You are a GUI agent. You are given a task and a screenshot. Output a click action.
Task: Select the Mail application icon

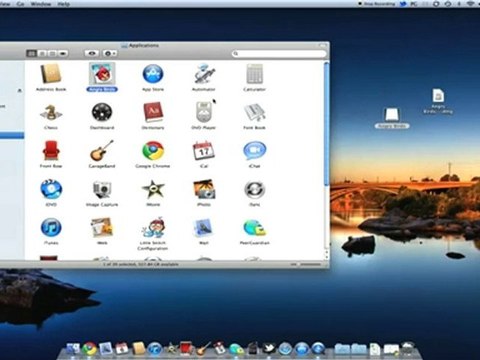pos(204,228)
